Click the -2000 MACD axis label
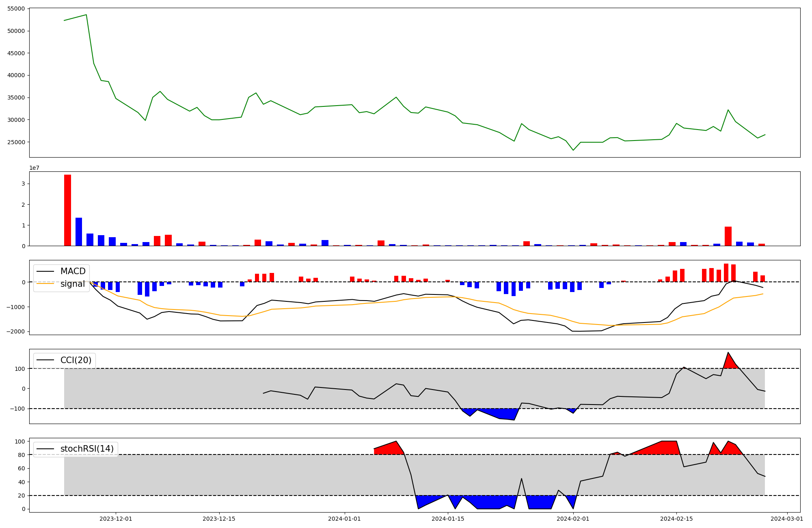This screenshot has width=812, height=528. click(15, 331)
